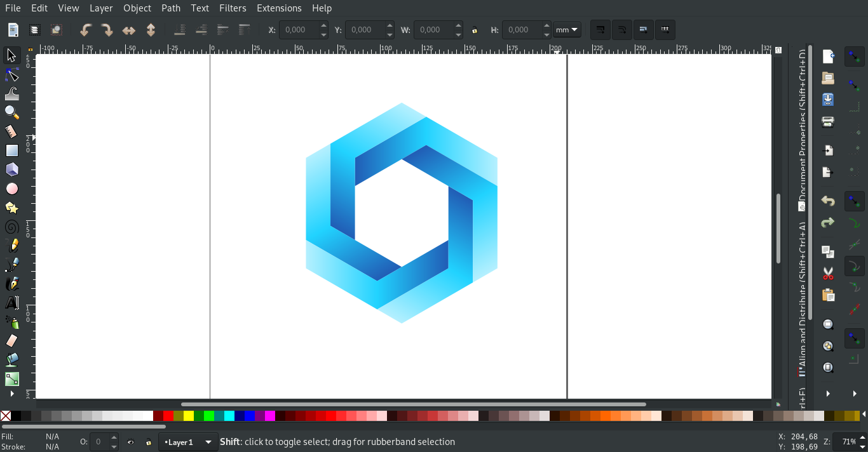Click the Save document icon on the right
Image resolution: width=868 pixels, height=452 pixels.
[828, 99]
